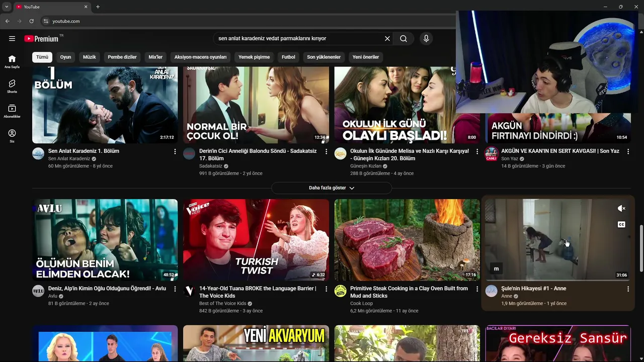Viewport: 644px width, 362px height.
Task: Open site information icon in address bar
Action: tap(46, 21)
